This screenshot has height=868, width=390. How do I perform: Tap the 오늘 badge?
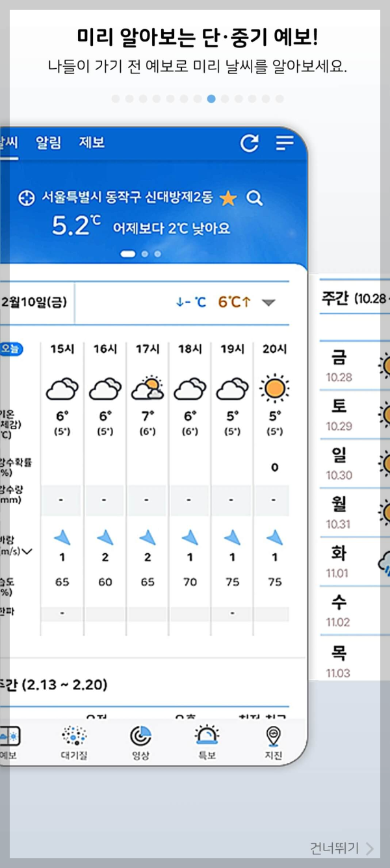11,349
